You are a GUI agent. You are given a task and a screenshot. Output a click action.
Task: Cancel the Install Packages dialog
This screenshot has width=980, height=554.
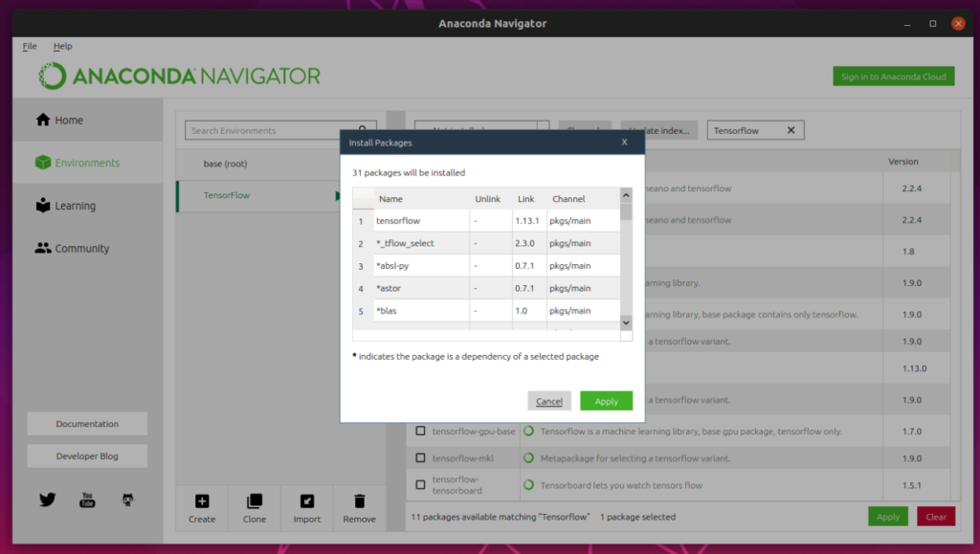click(549, 401)
